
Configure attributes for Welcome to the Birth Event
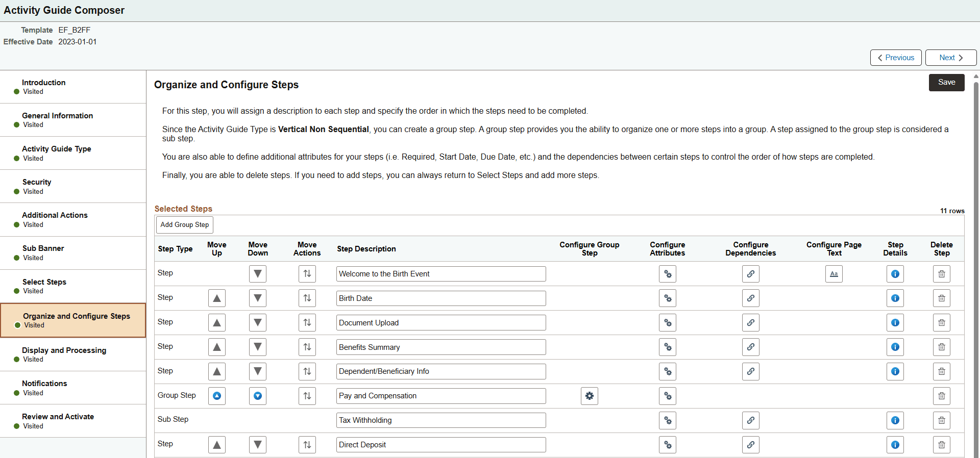click(668, 274)
